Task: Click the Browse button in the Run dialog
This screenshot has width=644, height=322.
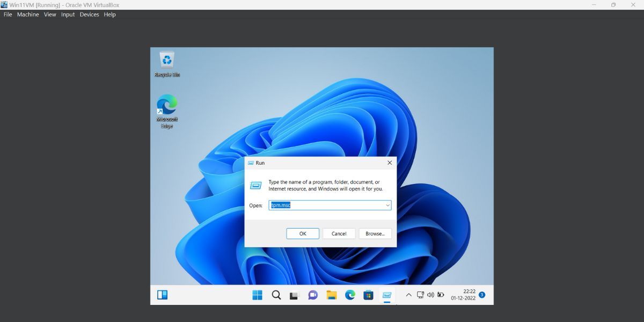Action: pyautogui.click(x=375, y=233)
